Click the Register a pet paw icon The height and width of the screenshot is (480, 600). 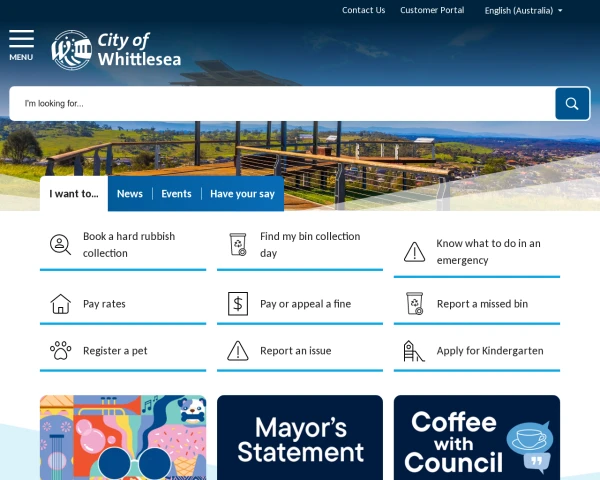pyautogui.click(x=60, y=351)
